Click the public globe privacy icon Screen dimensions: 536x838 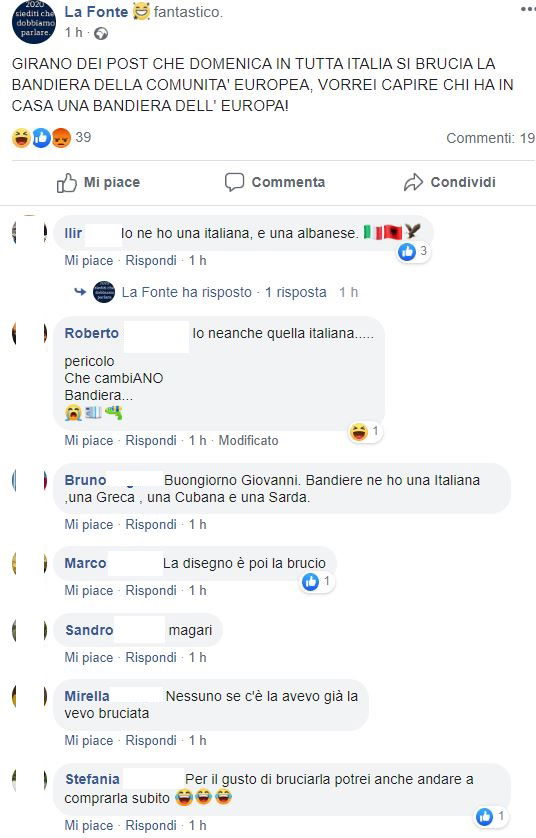pyautogui.click(x=101, y=34)
